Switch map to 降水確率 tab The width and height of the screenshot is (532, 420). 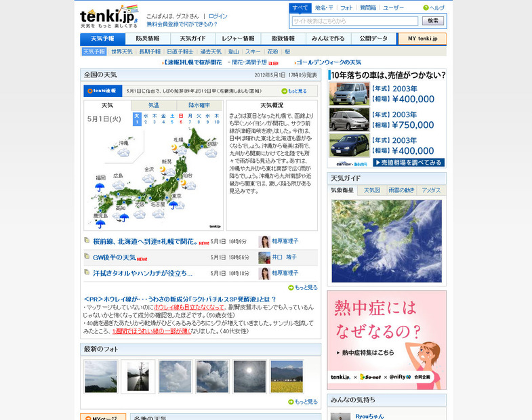coord(199,105)
